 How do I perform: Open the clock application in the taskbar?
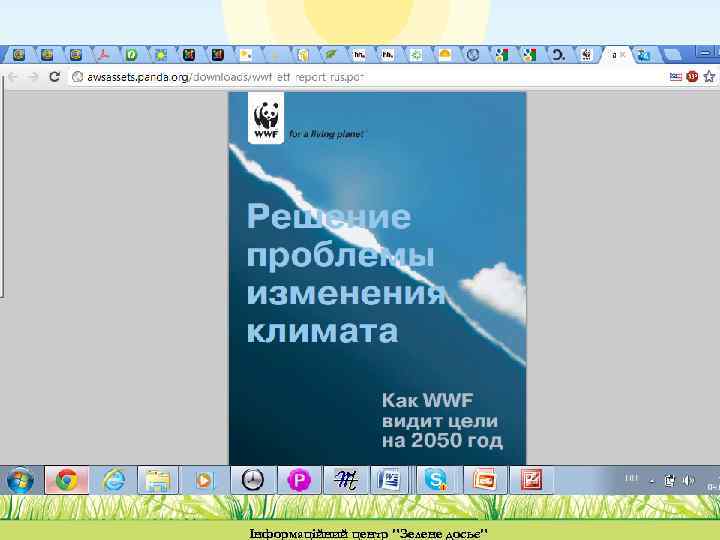click(x=253, y=480)
